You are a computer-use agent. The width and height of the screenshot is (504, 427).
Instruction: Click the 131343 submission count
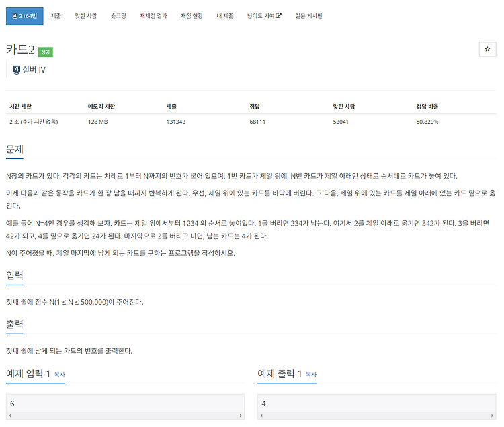click(176, 122)
